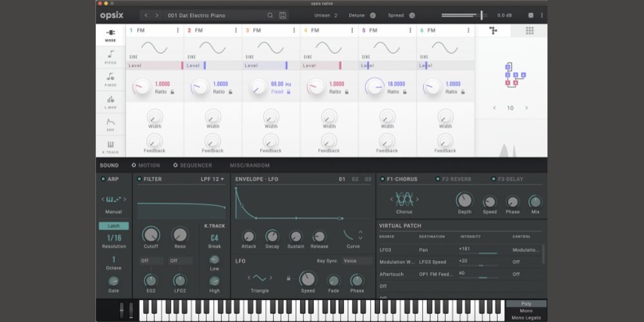Image resolution: width=644 pixels, height=322 pixels.
Task: Open the LPF 12 filter type dropdown
Action: [x=213, y=179]
